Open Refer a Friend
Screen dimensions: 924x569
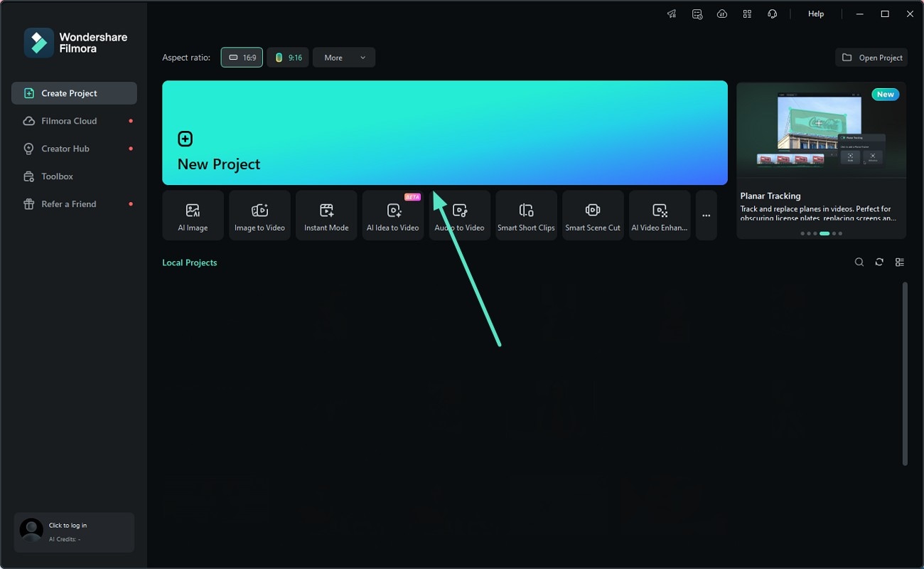click(x=74, y=204)
